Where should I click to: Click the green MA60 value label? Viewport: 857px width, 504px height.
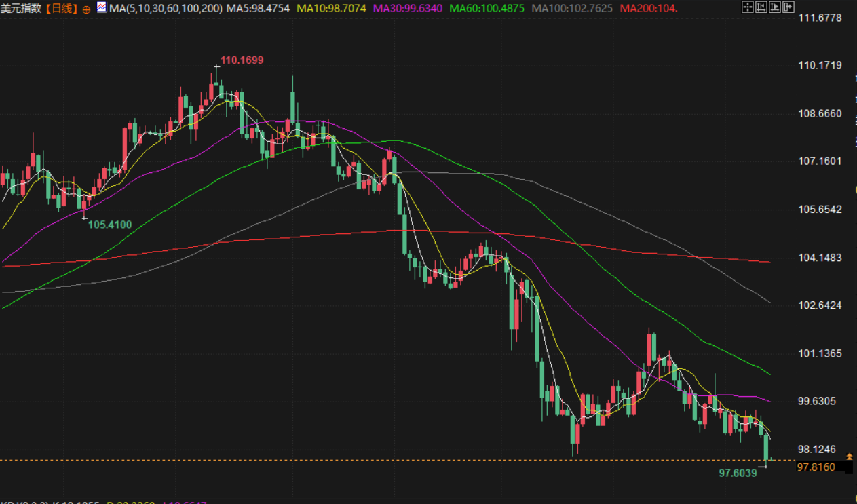pyautogui.click(x=487, y=9)
